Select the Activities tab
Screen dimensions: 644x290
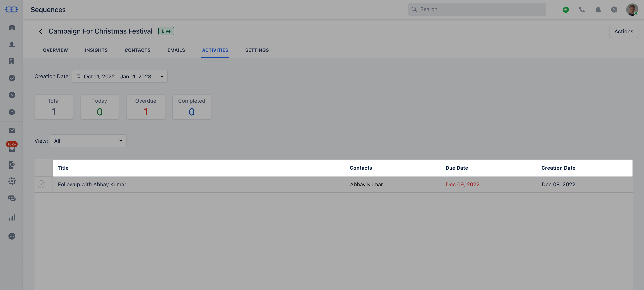coord(215,50)
